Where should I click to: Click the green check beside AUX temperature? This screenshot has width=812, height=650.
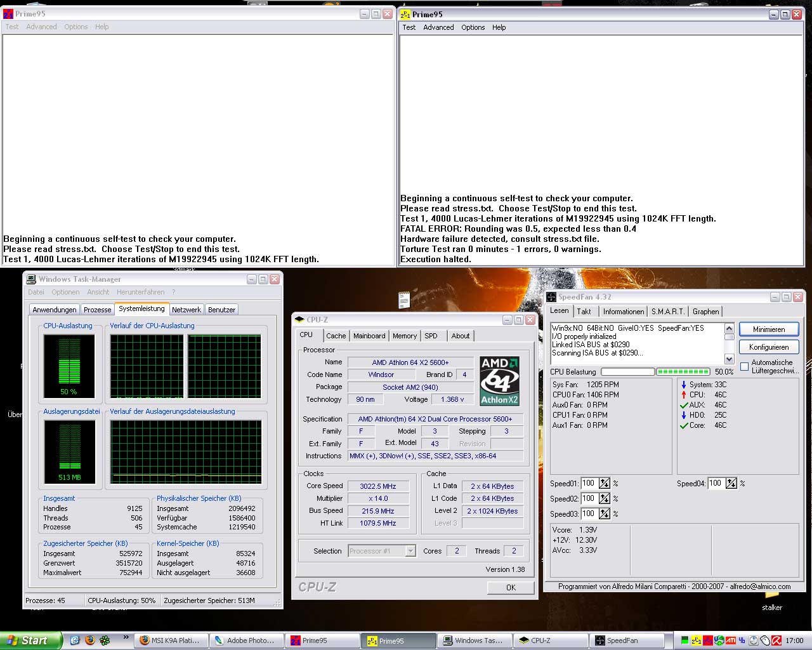(683, 405)
